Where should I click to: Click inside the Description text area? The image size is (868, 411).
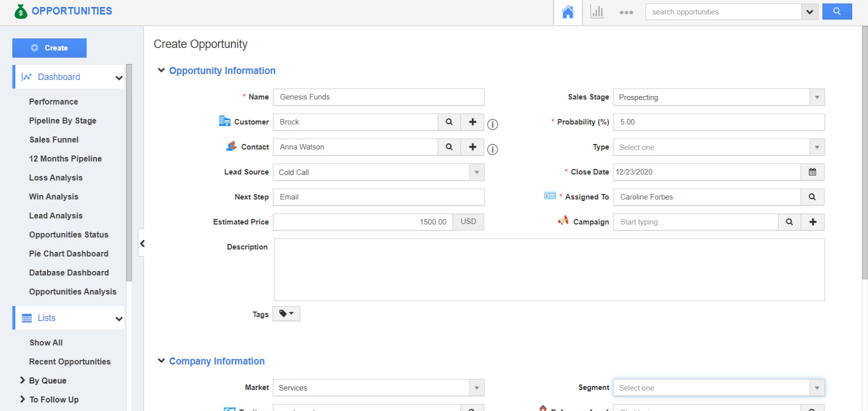coord(549,269)
